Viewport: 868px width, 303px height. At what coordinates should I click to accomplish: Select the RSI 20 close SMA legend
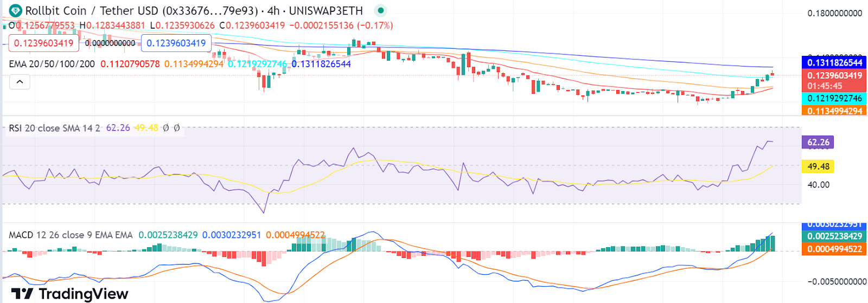tap(54, 128)
